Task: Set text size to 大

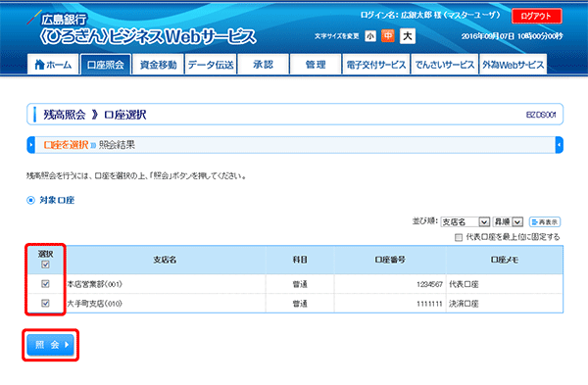Action: pyautogui.click(x=408, y=36)
